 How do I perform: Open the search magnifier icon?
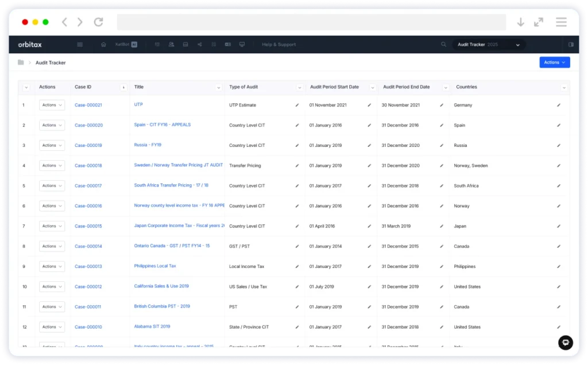click(x=443, y=44)
